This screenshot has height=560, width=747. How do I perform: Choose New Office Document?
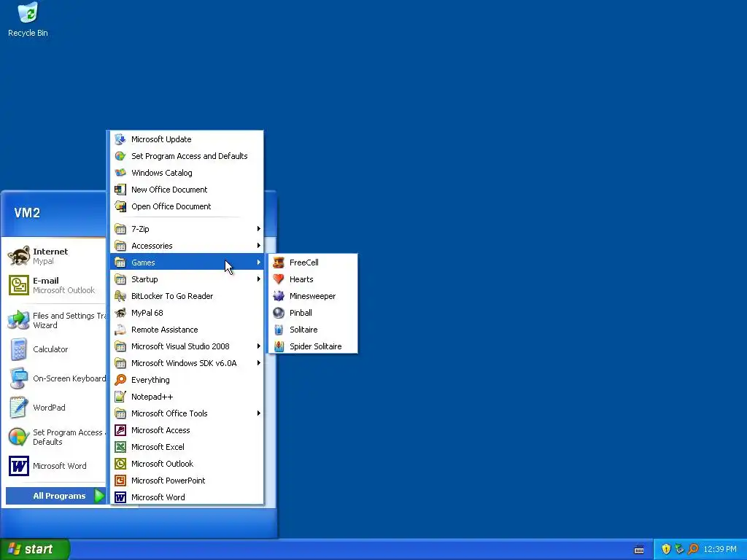pyautogui.click(x=187, y=190)
